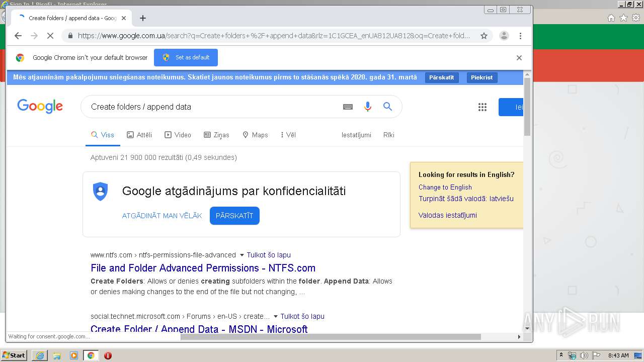Switch to the Attēli tab
Image resolution: width=644 pixels, height=362 pixels.
click(139, 135)
